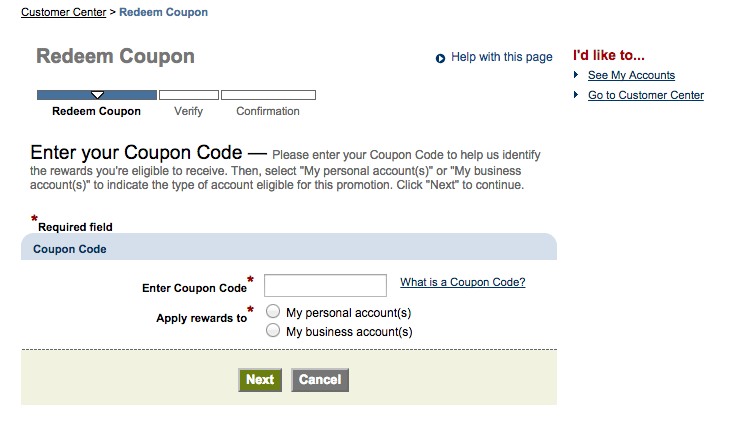Focus the Enter Coupon Code text field
Viewport: 743px width, 426px height.
[325, 285]
